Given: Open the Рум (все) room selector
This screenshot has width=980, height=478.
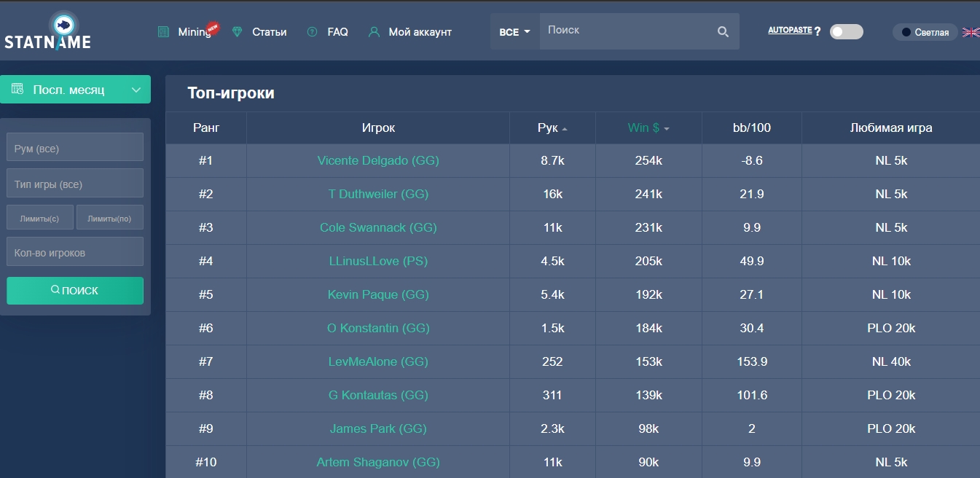Looking at the screenshot, I should click(75, 147).
